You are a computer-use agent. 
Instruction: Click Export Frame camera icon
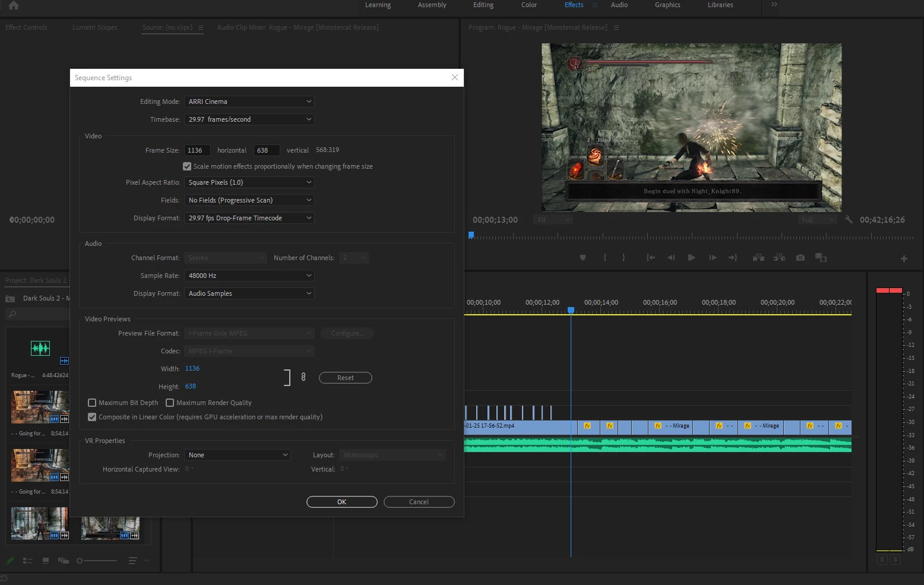coord(800,258)
